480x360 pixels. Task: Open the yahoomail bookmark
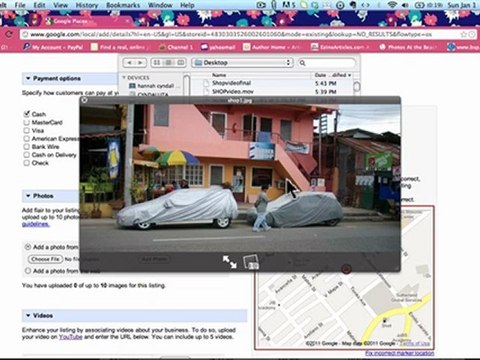pos(218,47)
